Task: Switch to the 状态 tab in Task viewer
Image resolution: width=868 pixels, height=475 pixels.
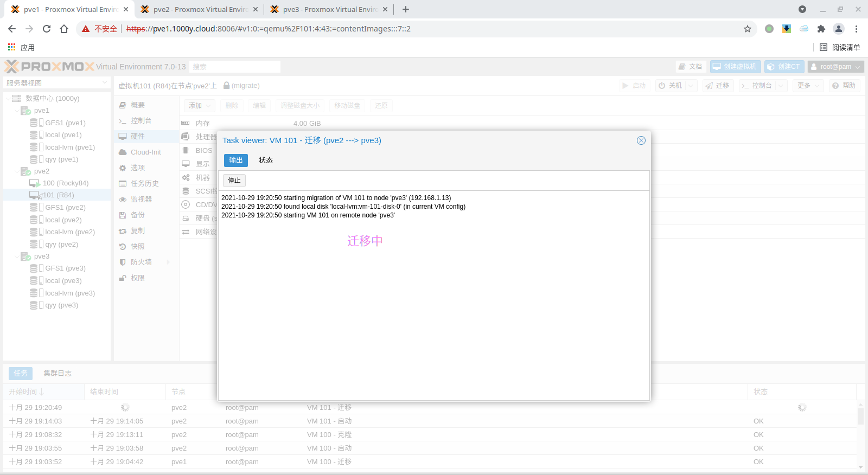Action: (x=266, y=161)
